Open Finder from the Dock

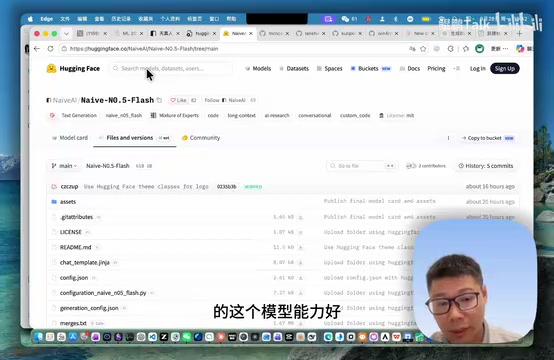coord(39,337)
